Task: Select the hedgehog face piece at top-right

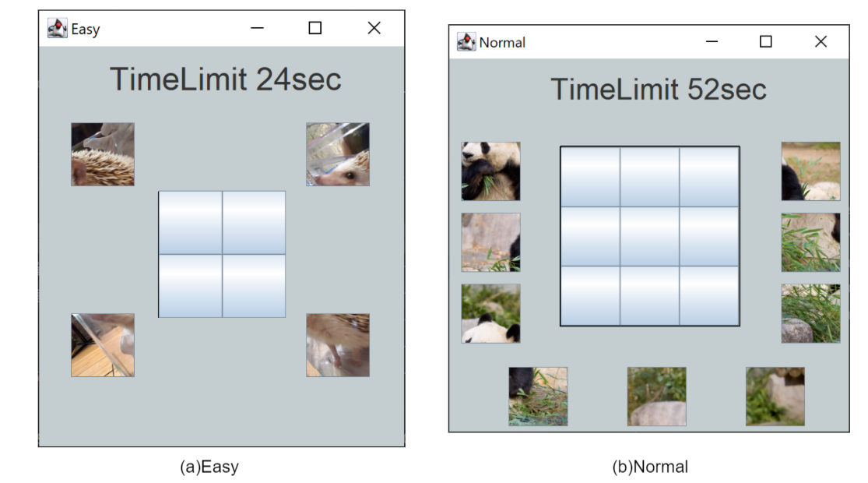Action: (337, 154)
